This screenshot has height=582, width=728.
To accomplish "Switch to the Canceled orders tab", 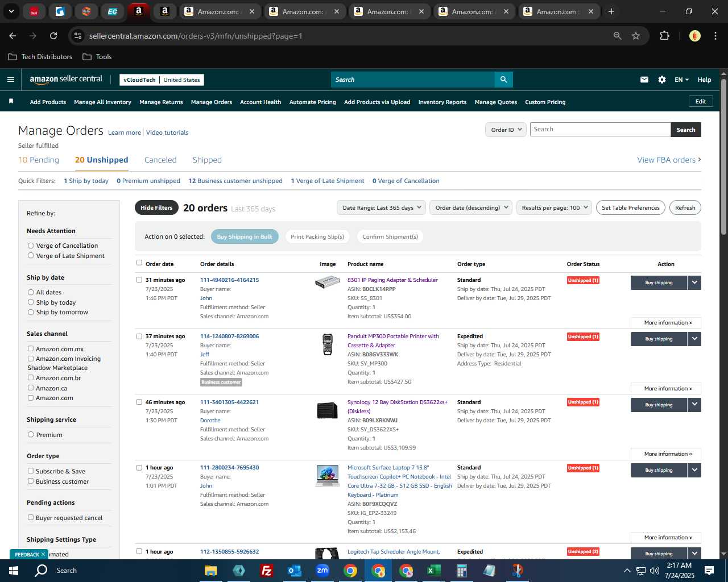I will 160,160.
